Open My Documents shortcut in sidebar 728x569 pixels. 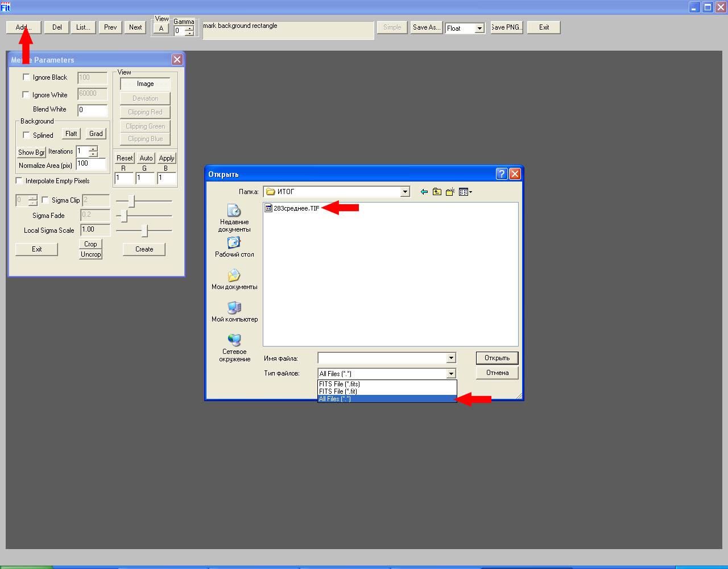(234, 279)
